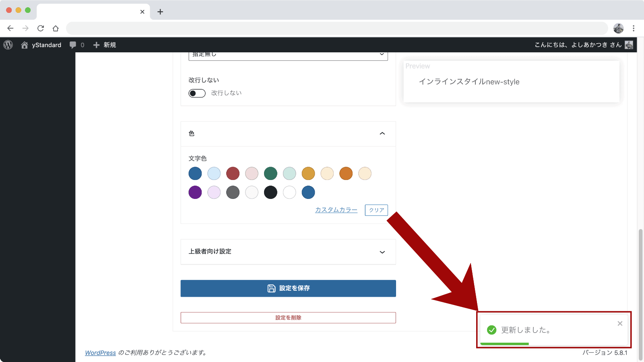Click the browser back arrow

[10, 28]
